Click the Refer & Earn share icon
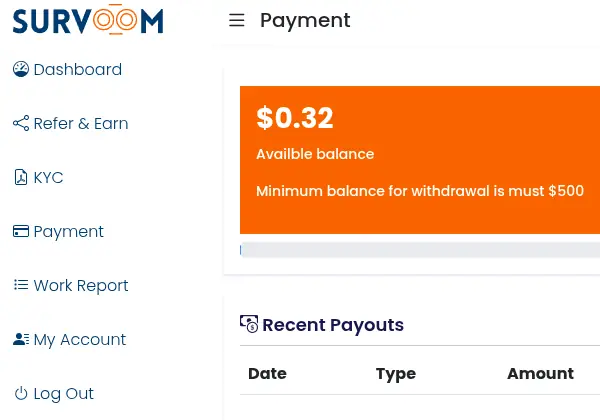600x420 pixels. point(21,123)
